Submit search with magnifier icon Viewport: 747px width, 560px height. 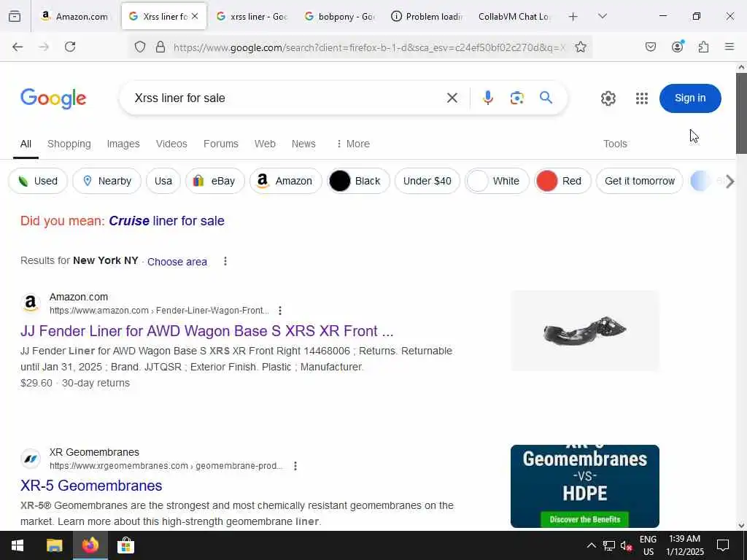point(546,98)
